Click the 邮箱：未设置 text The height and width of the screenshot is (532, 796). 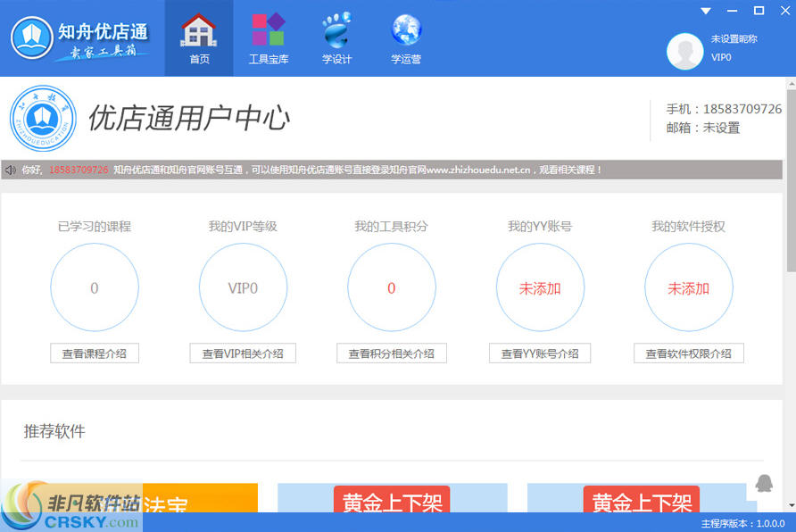pyautogui.click(x=702, y=128)
